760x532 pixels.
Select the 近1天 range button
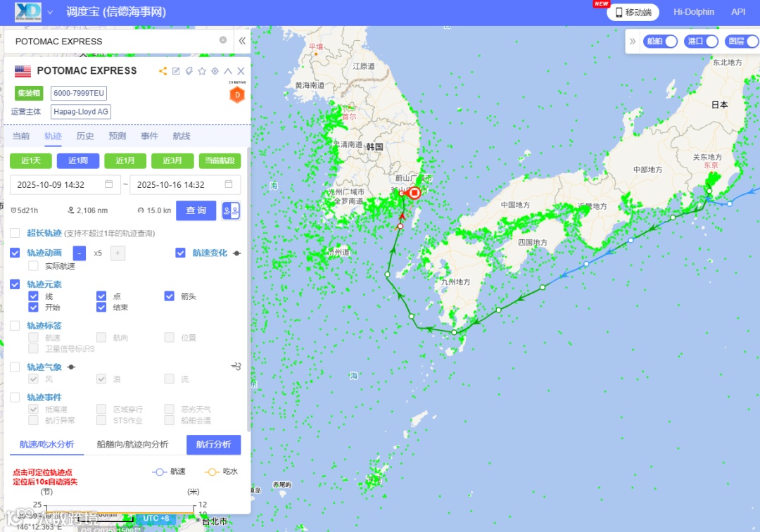pos(31,160)
